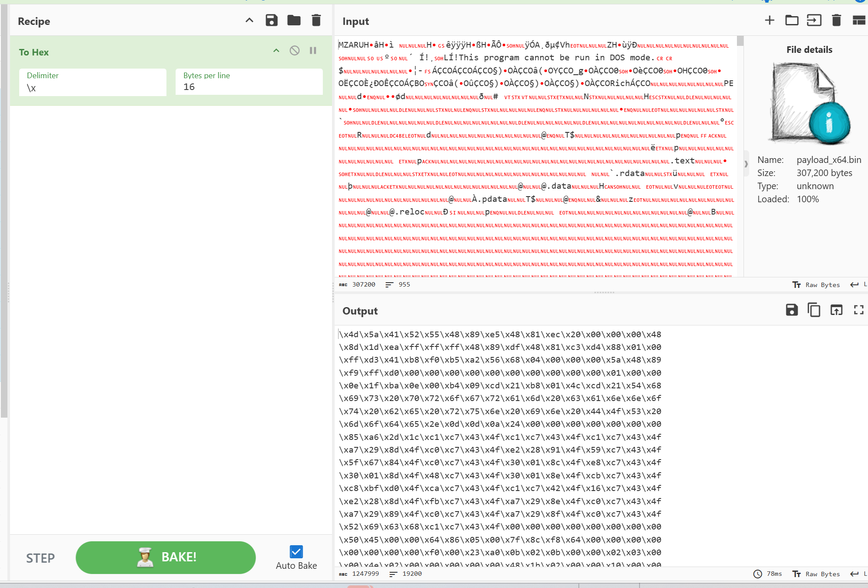Clear the recipe with trash icon
This screenshot has height=588, width=868.
316,21
